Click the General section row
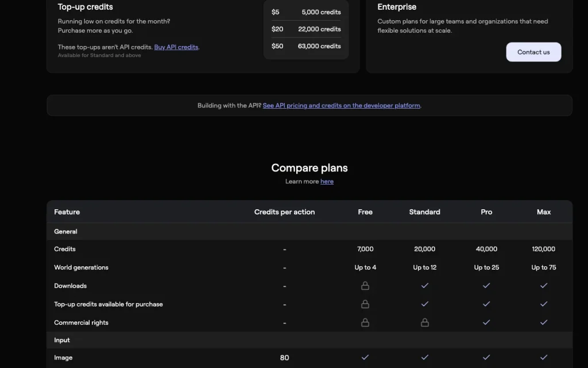 [x=310, y=231]
